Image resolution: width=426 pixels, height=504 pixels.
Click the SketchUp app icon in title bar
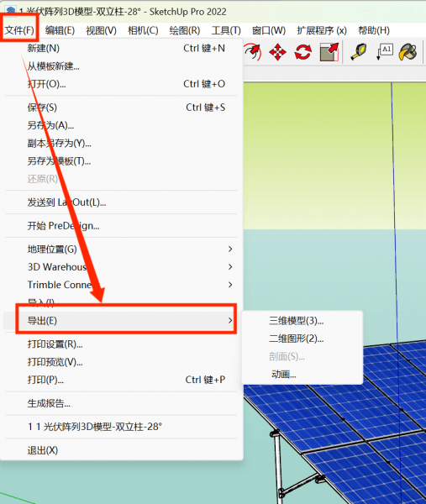10,12
